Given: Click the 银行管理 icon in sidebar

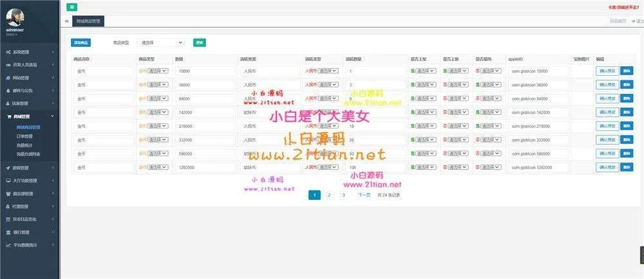Looking at the screenshot, I should tap(7, 232).
